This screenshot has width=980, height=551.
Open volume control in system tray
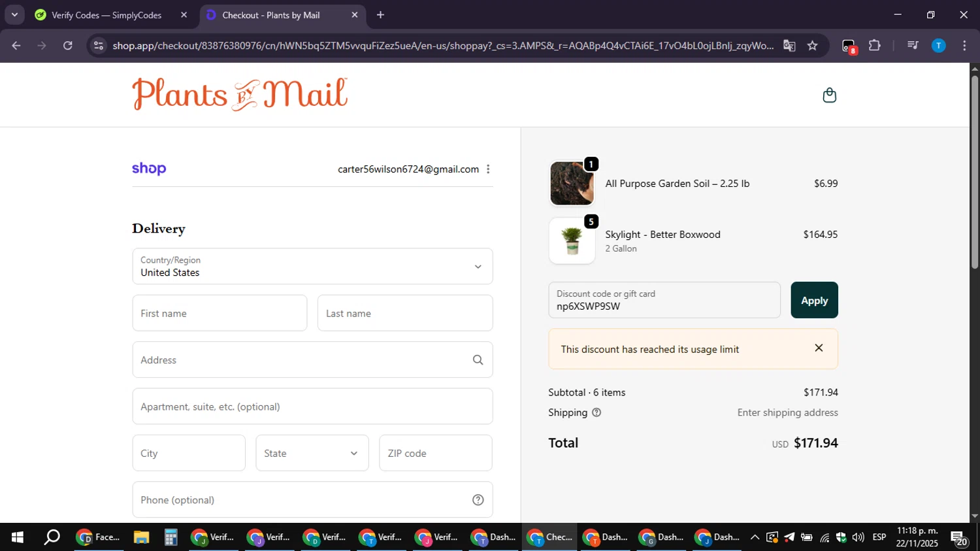(858, 537)
